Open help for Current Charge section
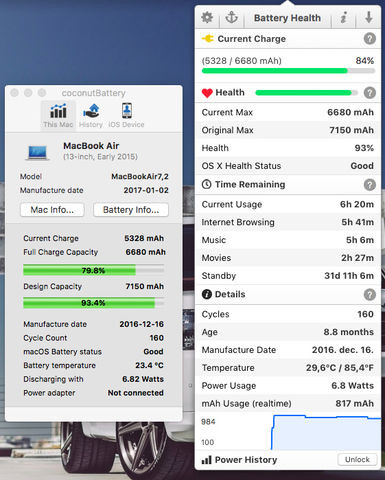Viewport: 385px width, 480px height. coord(369,39)
